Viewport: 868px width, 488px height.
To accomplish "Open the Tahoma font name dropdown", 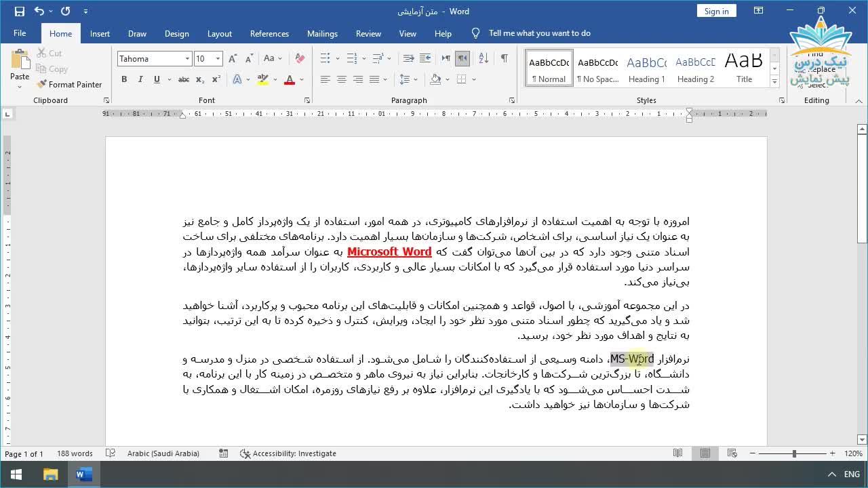I will click(x=187, y=59).
